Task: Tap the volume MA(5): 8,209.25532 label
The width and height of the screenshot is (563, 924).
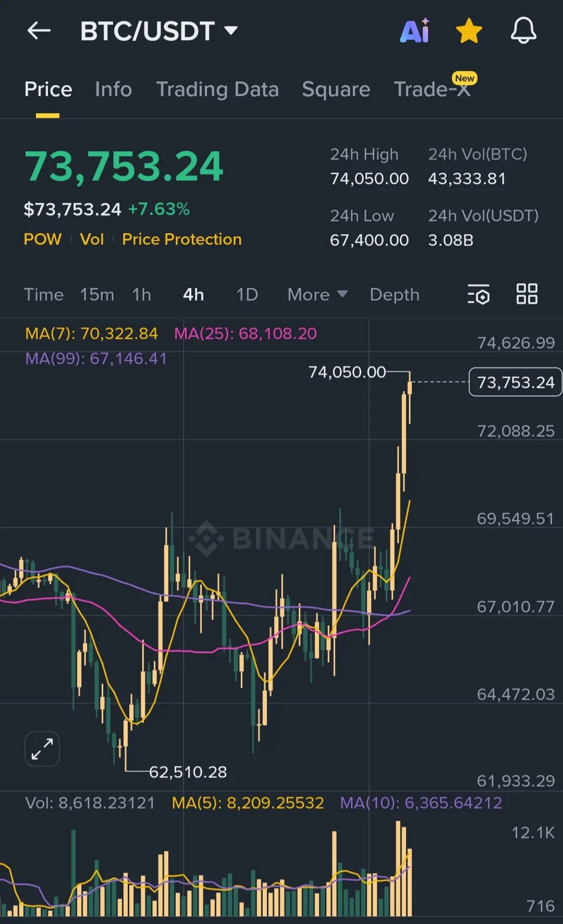Action: pos(248,803)
